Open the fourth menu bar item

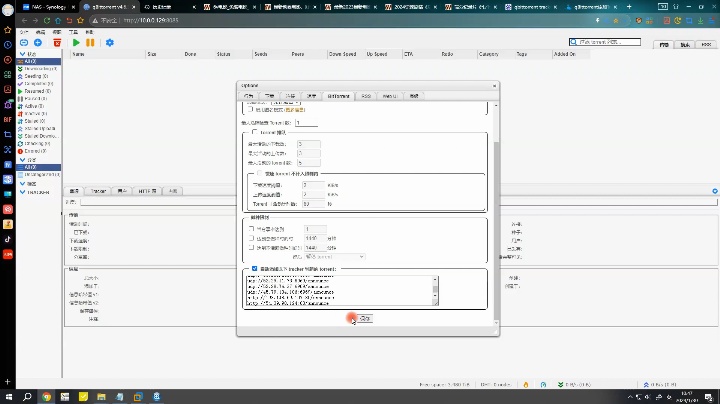(x=73, y=32)
